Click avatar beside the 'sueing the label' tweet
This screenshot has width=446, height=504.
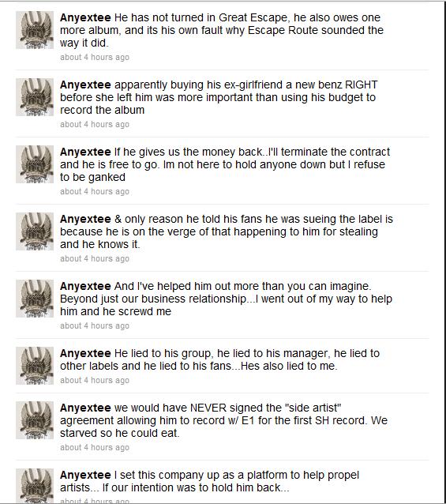click(35, 231)
